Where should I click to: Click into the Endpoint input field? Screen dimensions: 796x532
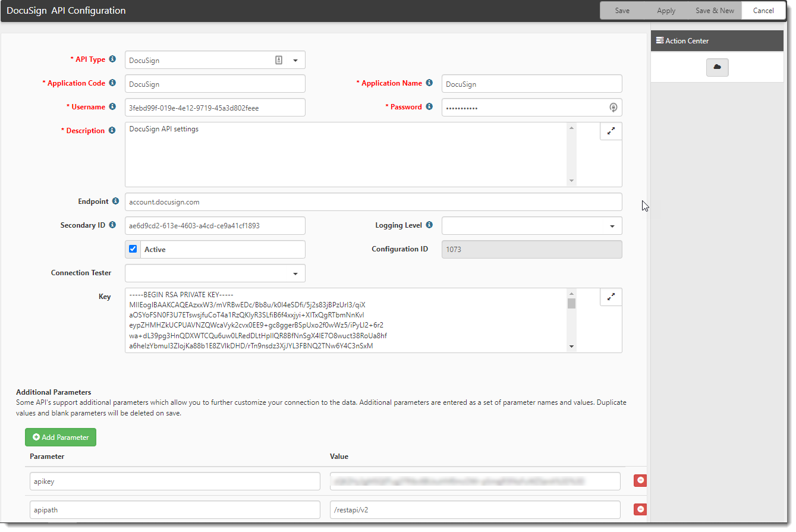click(373, 202)
